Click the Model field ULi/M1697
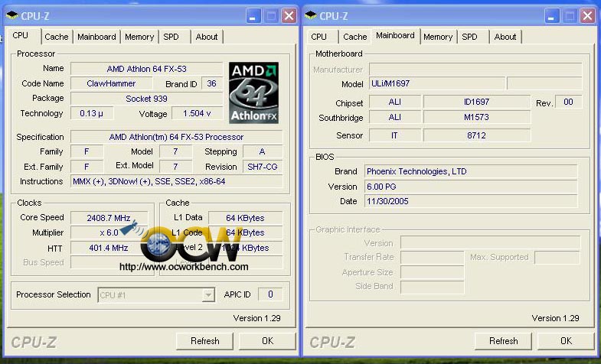Viewport: 601px width, 364px height. (437, 83)
